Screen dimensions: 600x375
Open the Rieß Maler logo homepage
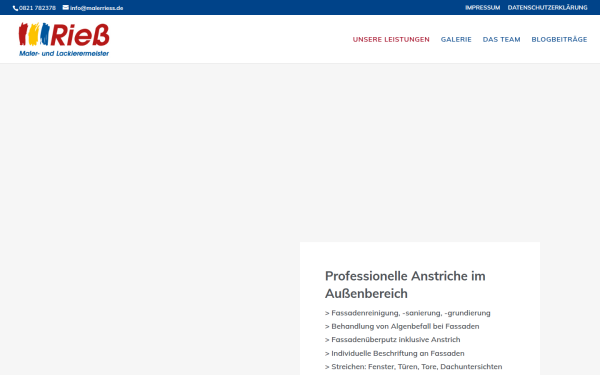pyautogui.click(x=64, y=39)
